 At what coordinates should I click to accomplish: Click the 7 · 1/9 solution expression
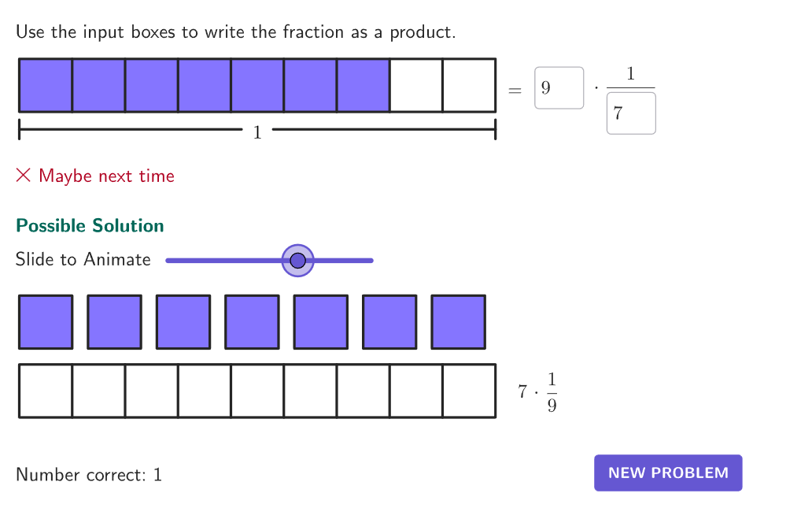pos(537,392)
